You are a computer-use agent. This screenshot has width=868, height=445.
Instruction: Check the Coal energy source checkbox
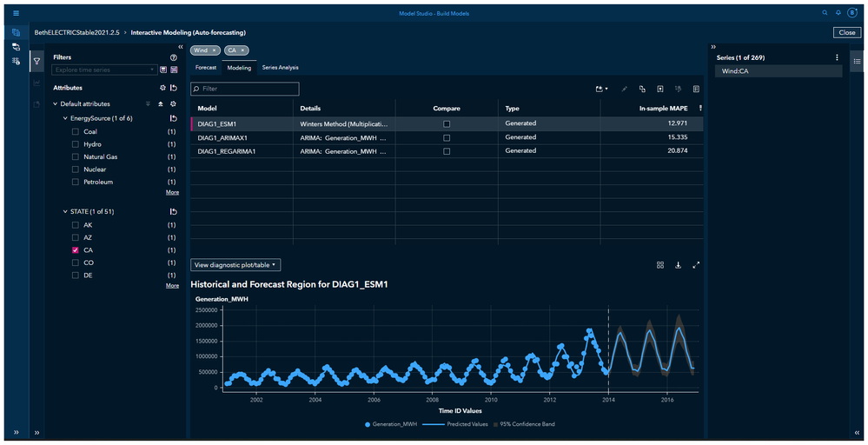click(x=76, y=132)
